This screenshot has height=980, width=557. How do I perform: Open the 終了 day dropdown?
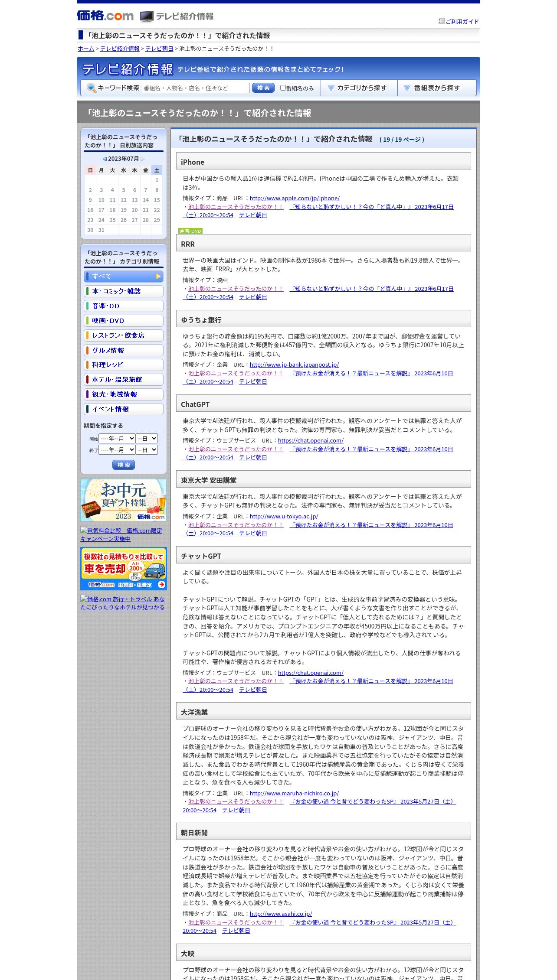(147, 450)
